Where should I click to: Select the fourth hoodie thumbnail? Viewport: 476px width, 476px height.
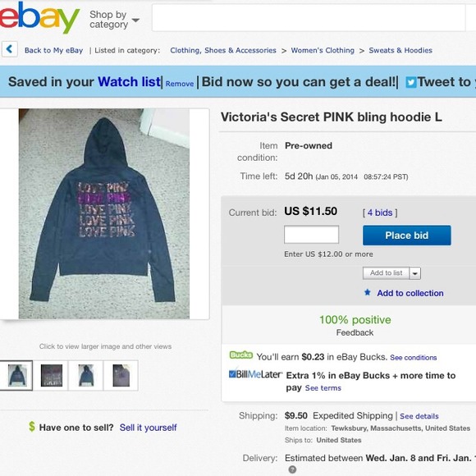pos(121,376)
